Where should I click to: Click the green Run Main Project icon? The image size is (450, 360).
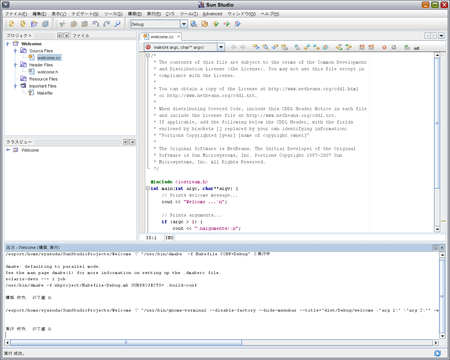tap(216, 24)
